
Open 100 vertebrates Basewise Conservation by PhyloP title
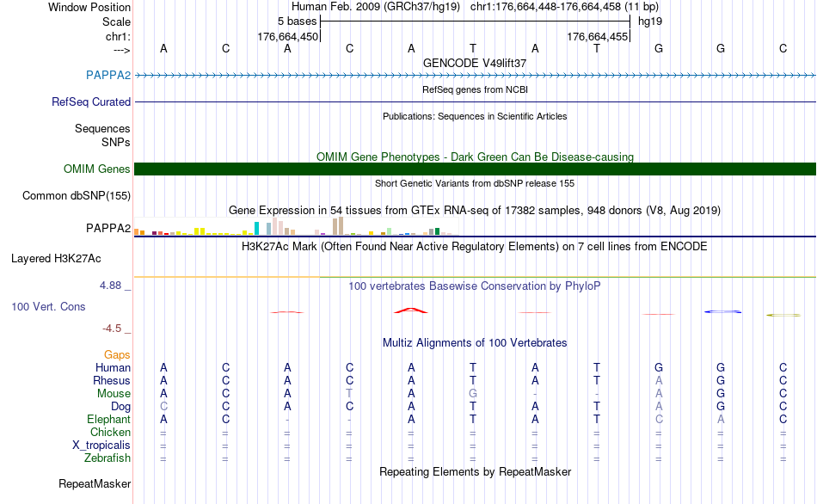pyautogui.click(x=475, y=286)
